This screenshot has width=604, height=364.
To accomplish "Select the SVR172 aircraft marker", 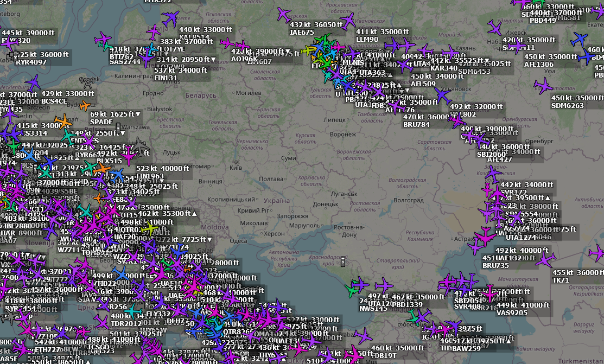I will tap(493, 174).
